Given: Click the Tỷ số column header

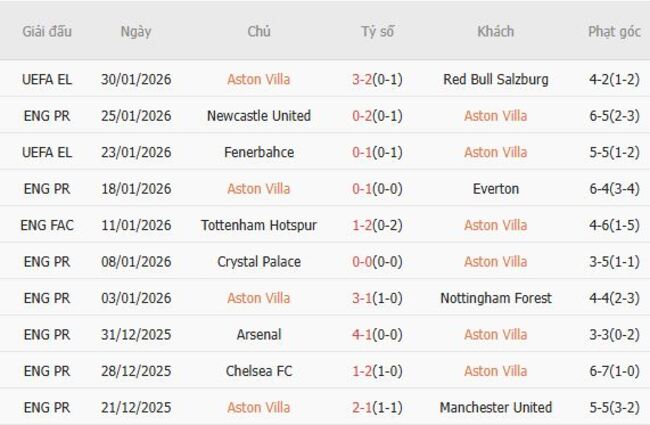Looking at the screenshot, I should tap(378, 32).
